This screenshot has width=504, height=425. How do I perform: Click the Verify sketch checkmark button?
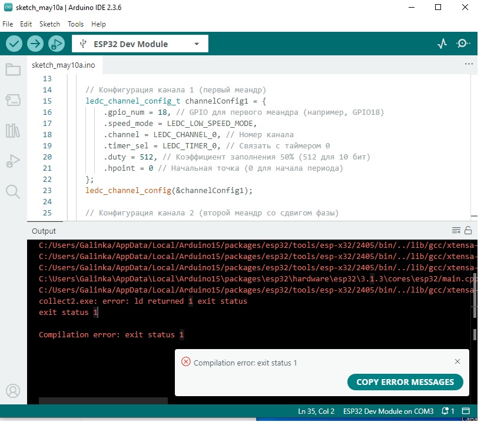pyautogui.click(x=14, y=44)
